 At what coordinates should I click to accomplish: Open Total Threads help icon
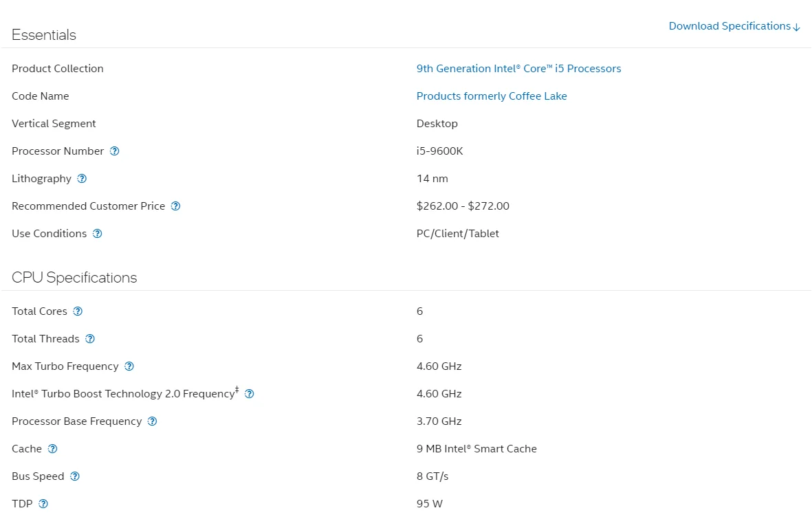[90, 339]
